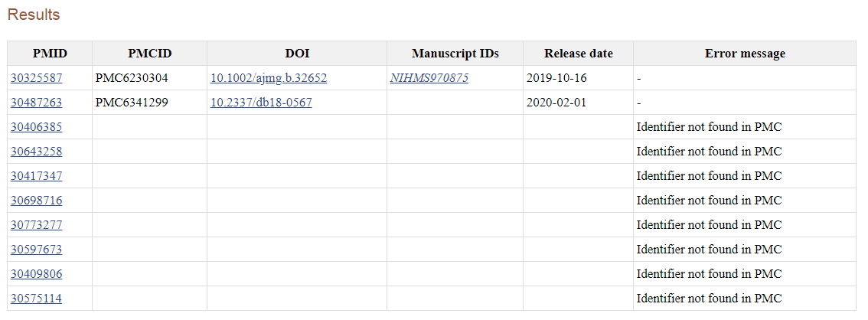Open PMID link 30325587
The height and width of the screenshot is (320, 868).
[37, 78]
